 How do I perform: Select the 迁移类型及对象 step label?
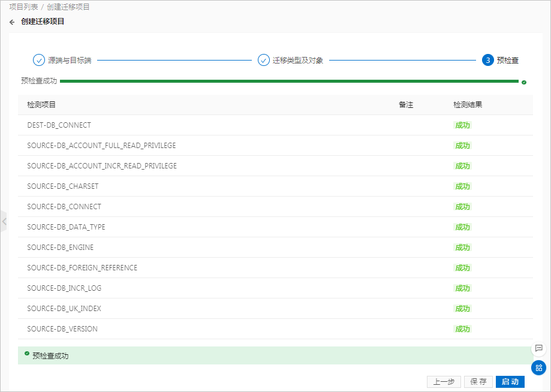click(298, 61)
